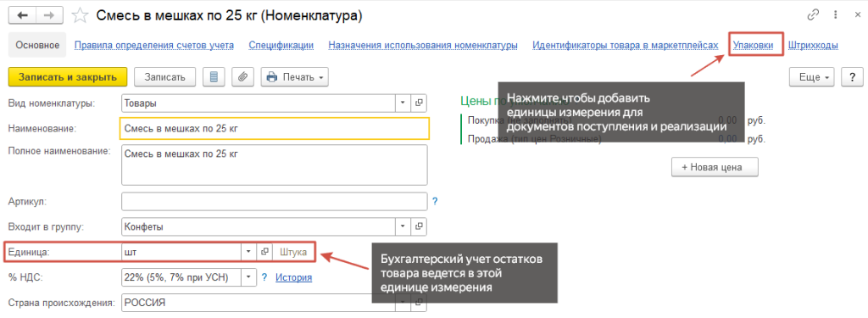This screenshot has width=868, height=318.
Task: Open Идентификаторы товара в маркетплейсах tab
Action: coord(626,45)
